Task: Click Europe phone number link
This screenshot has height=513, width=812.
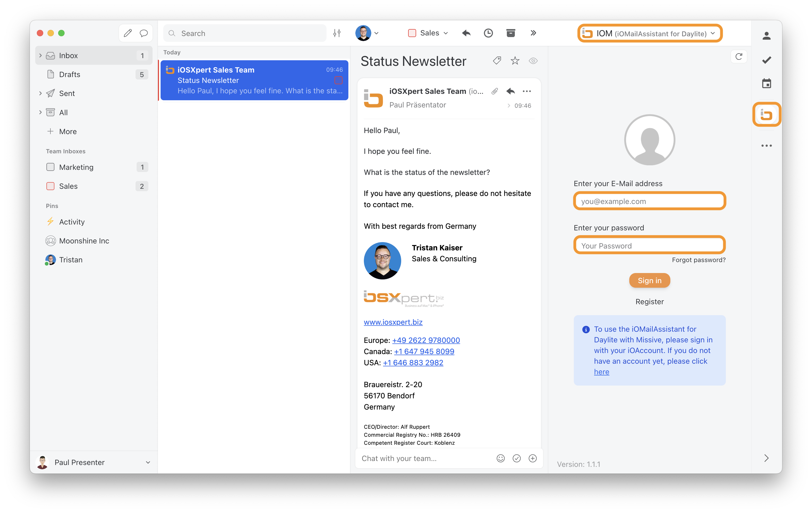Action: [x=426, y=340]
